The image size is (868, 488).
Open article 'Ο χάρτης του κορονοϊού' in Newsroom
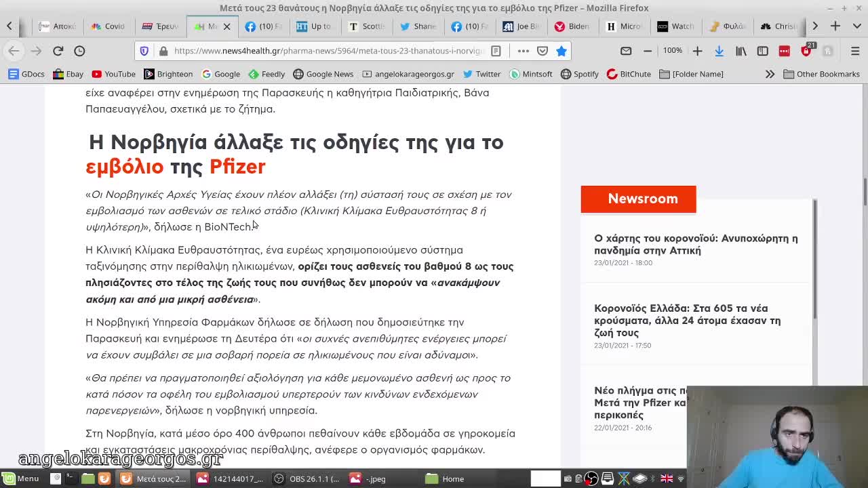tap(696, 245)
